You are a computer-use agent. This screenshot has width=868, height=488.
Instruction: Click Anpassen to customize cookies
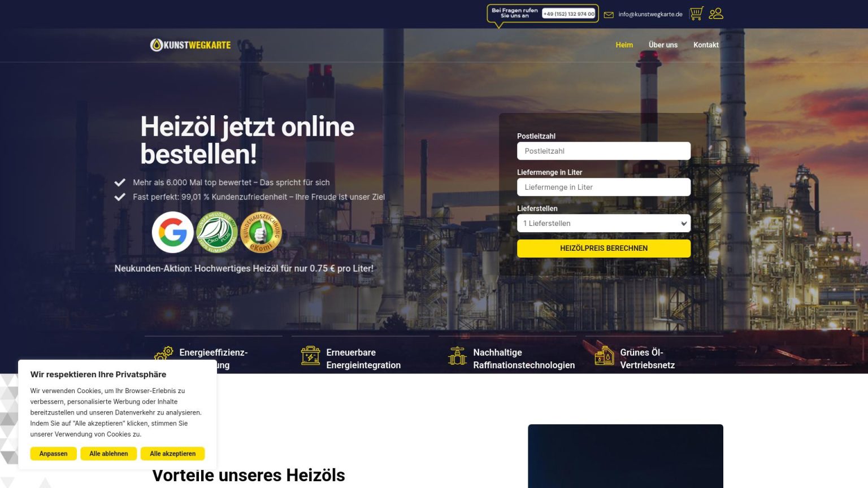[x=53, y=454]
